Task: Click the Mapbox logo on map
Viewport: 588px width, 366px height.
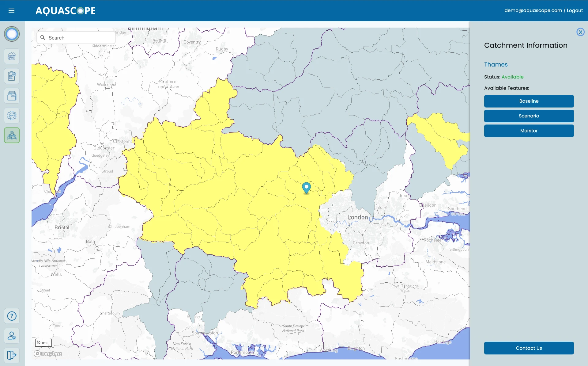Action: (x=48, y=353)
